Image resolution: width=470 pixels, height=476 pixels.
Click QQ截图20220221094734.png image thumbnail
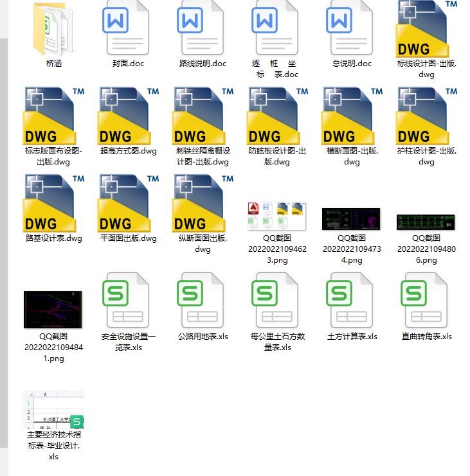(352, 219)
